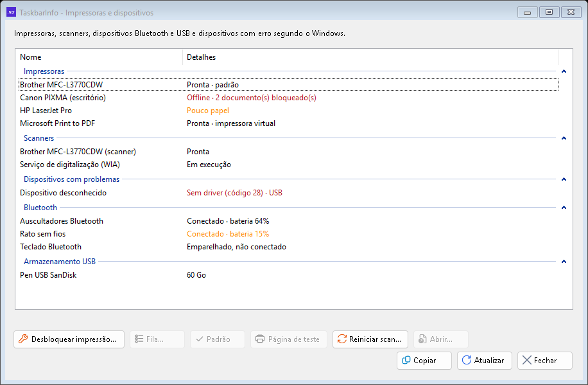Click the Emparelhado, não conectado detail
The width and height of the screenshot is (588, 385).
237,247
